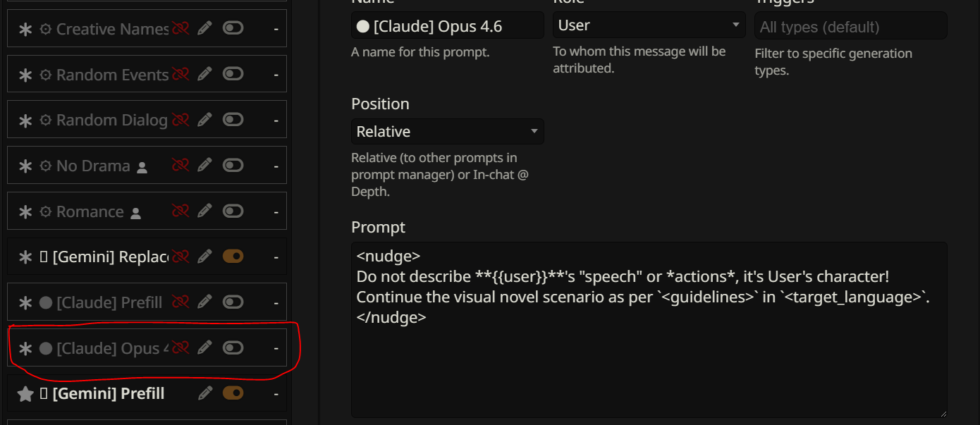Select the No Drama prompt entry
The height and width of the screenshot is (425, 980).
[93, 166]
